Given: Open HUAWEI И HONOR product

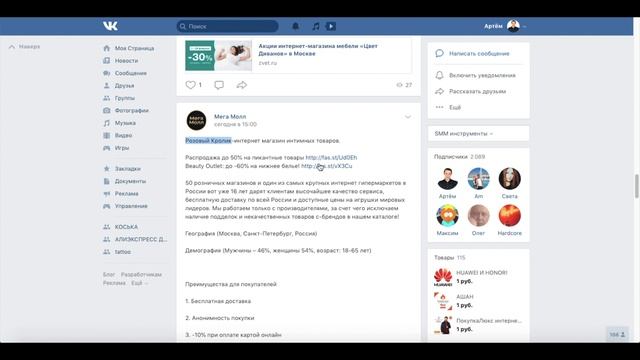Looking at the screenshot, I should (478, 277).
